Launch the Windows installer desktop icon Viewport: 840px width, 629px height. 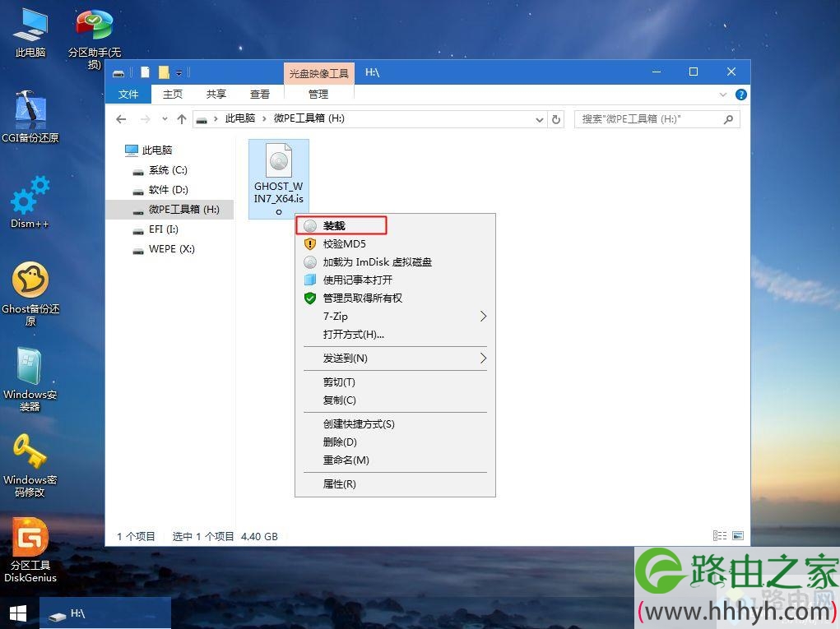click(x=30, y=380)
